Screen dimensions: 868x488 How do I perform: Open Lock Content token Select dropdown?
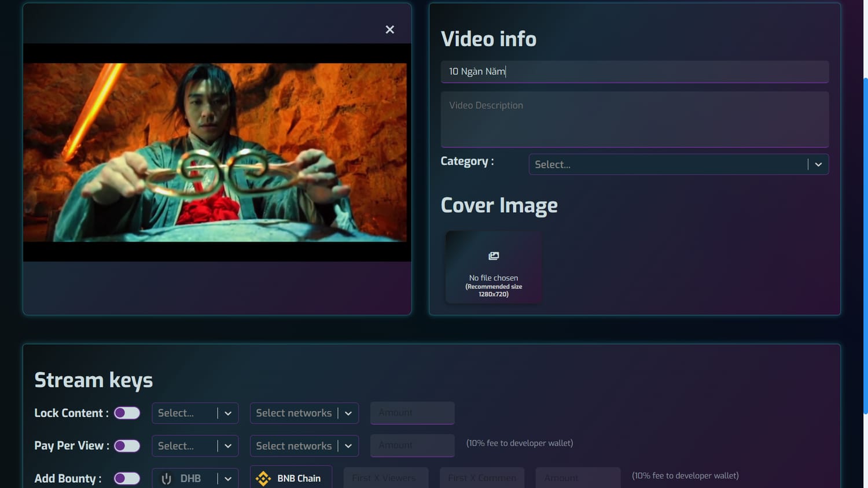[195, 413]
